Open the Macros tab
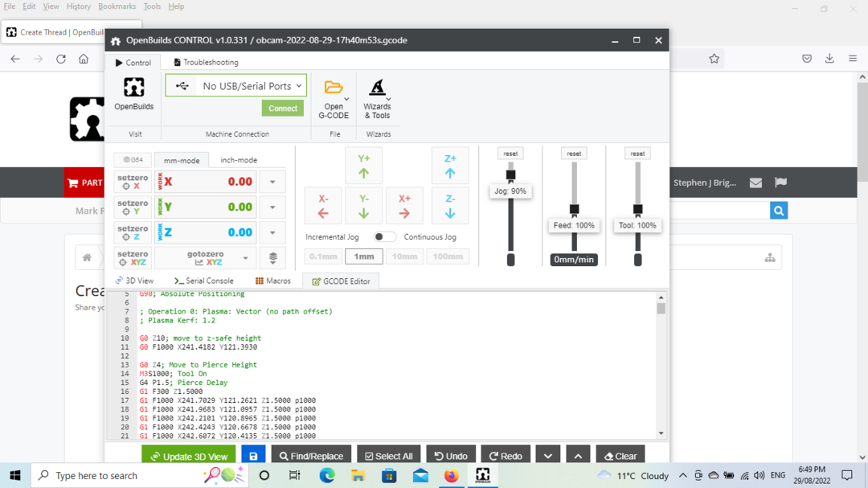868x488 pixels. [x=273, y=281]
